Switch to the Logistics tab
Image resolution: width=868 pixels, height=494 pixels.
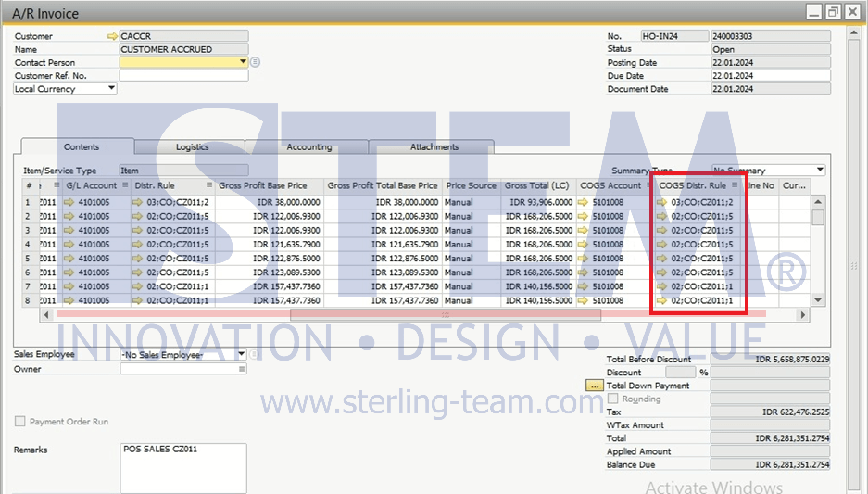(x=192, y=146)
